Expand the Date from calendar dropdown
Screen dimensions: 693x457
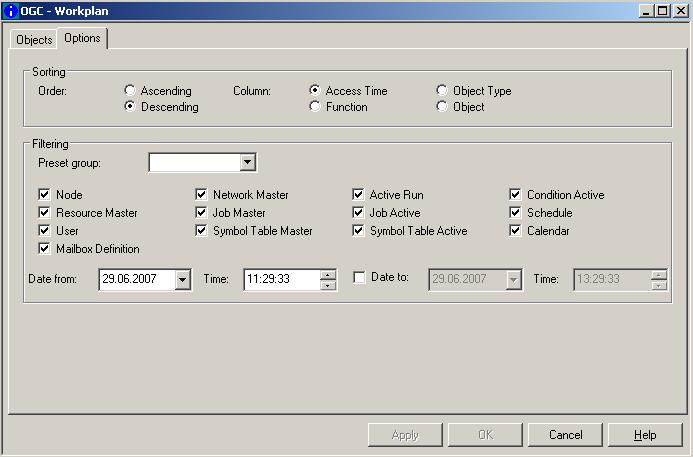(x=182, y=280)
